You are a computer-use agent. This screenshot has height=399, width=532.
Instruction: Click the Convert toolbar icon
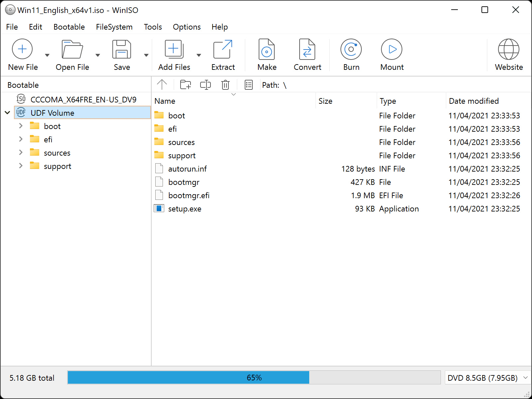[307, 49]
